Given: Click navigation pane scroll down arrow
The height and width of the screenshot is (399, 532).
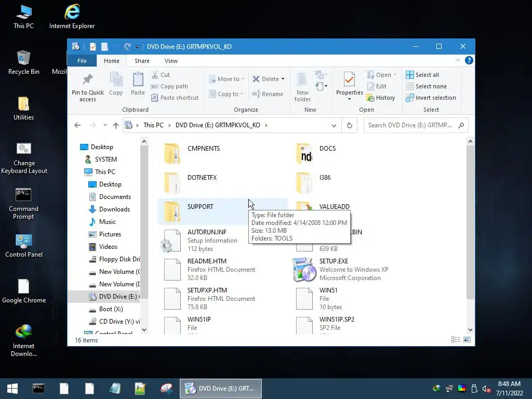Looking at the screenshot, I should (144, 329).
